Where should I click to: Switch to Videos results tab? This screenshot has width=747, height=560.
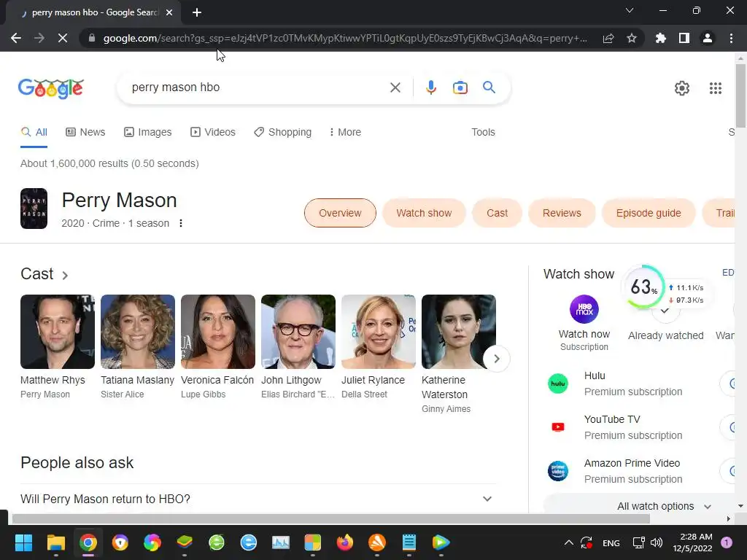coord(212,133)
